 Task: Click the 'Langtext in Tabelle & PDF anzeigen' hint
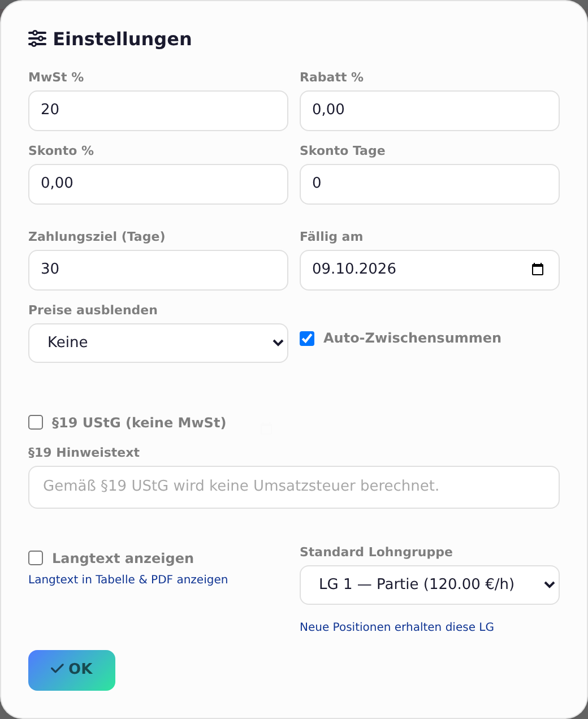pyautogui.click(x=128, y=579)
